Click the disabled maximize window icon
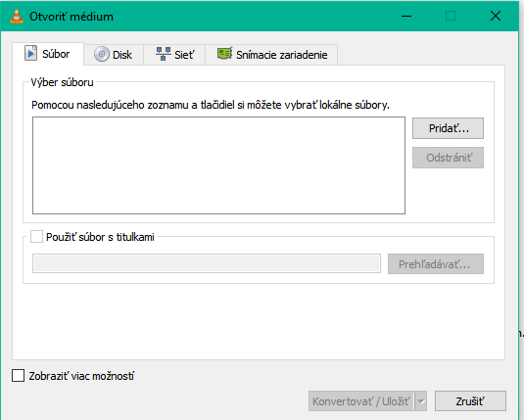The image size is (524, 420). pyautogui.click(x=451, y=16)
